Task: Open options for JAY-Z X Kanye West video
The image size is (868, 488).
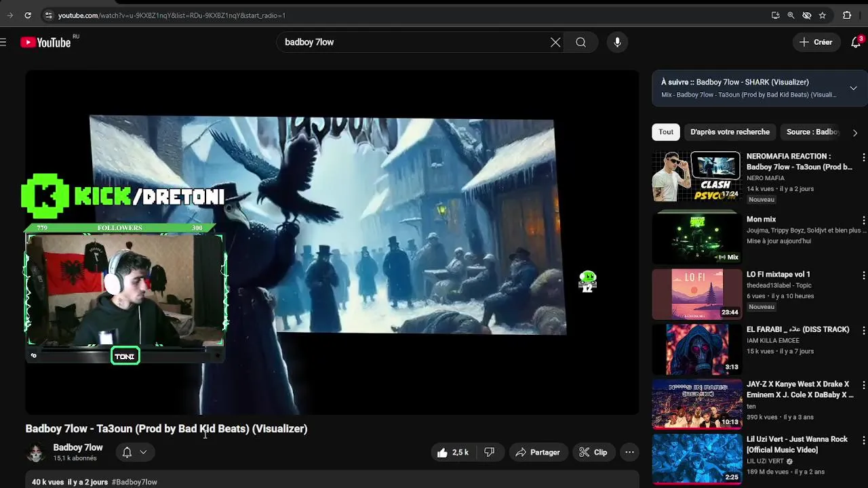Action: pos(863,385)
